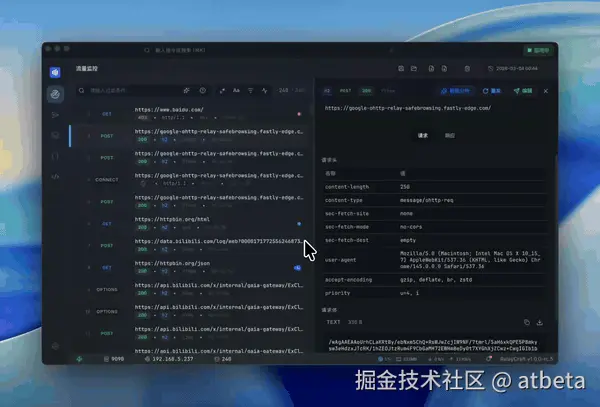This screenshot has width=600, height=407.
Task: Click the red marker dot on baidu row
Action: click(x=299, y=114)
